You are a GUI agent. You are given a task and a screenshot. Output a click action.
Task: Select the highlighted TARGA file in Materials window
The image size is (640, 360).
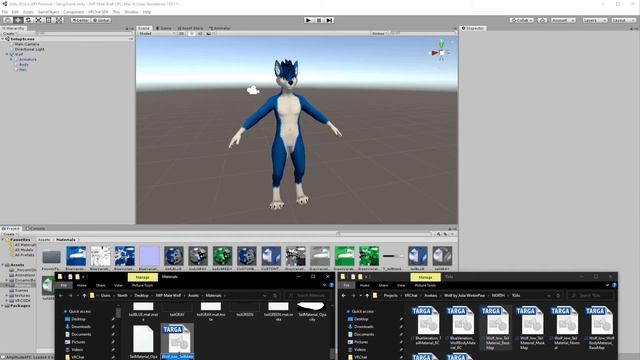(178, 342)
